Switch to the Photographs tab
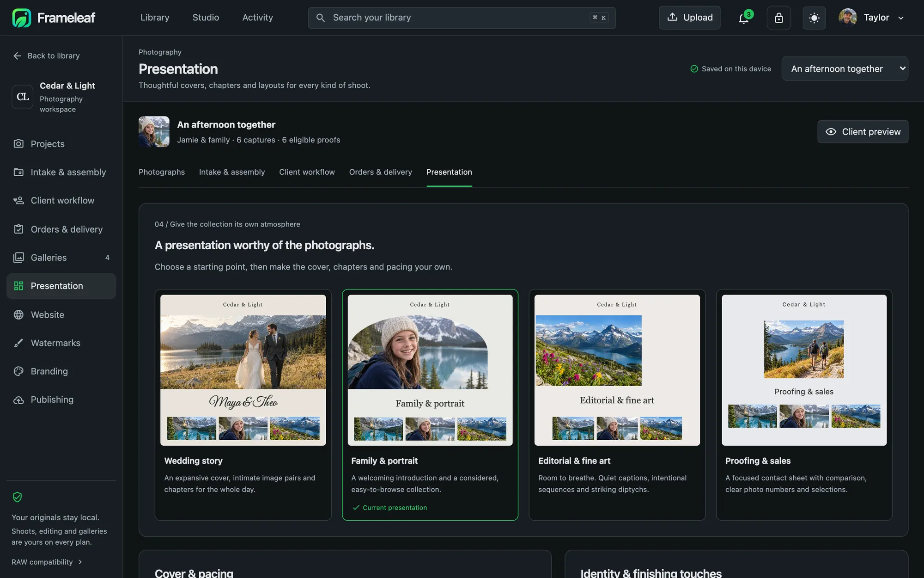 (162, 172)
